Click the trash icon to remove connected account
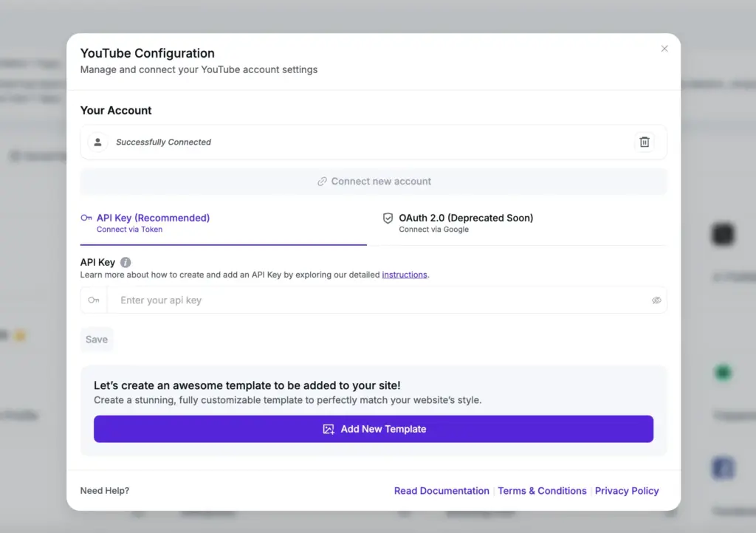Viewport: 756px width, 533px height. (644, 142)
